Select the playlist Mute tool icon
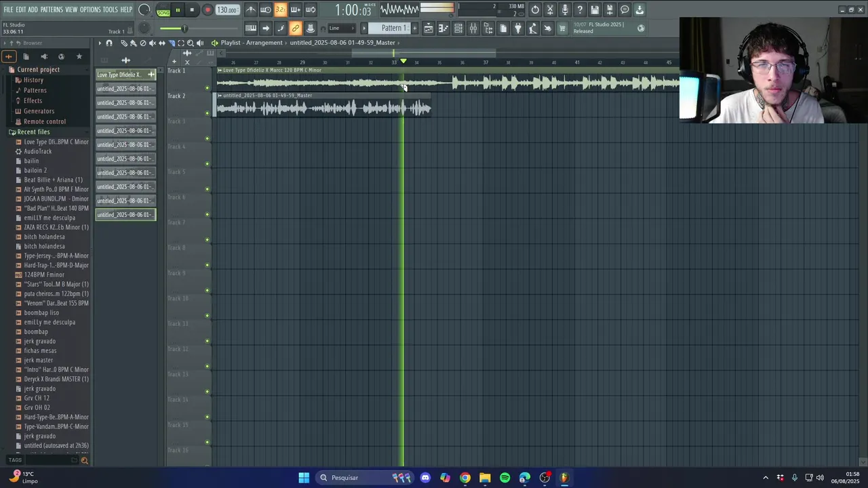The image size is (868, 488). click(152, 43)
